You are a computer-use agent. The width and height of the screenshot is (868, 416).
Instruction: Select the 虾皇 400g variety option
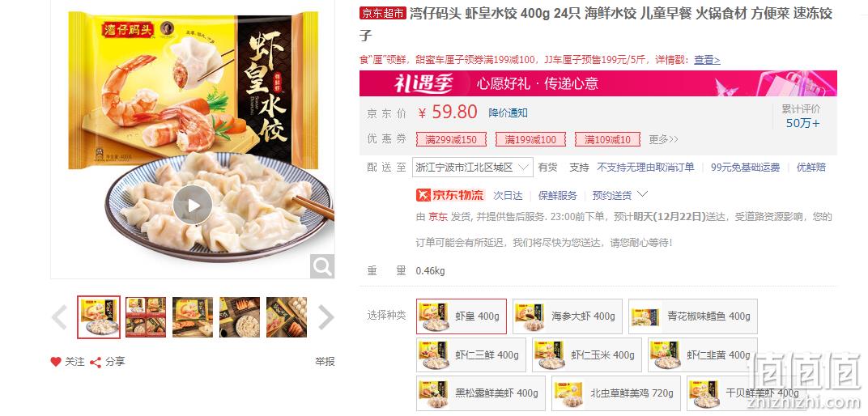pos(462,316)
